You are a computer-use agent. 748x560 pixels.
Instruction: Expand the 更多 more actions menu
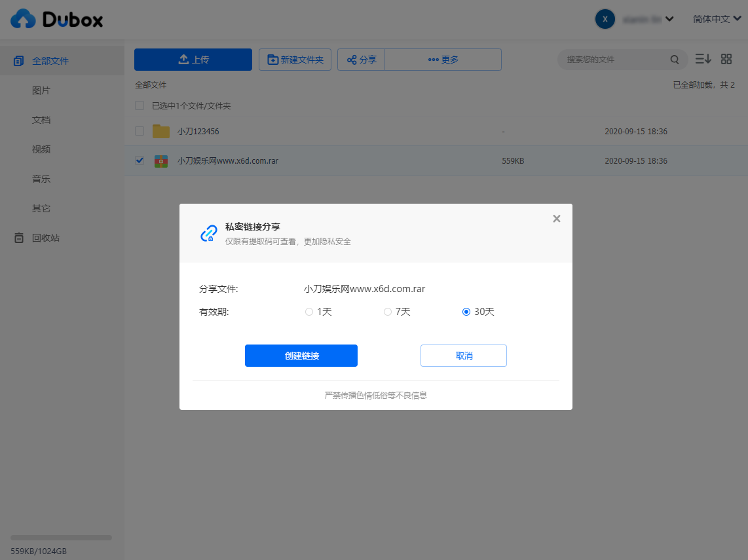click(443, 60)
